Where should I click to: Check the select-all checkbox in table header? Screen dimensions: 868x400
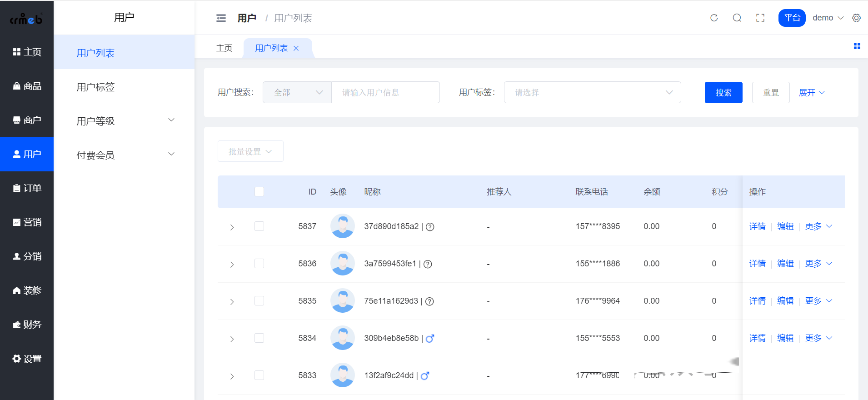point(259,192)
